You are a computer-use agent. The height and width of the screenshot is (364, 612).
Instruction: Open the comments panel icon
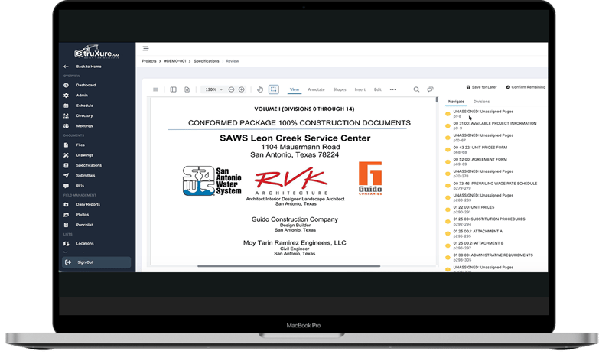[430, 89]
